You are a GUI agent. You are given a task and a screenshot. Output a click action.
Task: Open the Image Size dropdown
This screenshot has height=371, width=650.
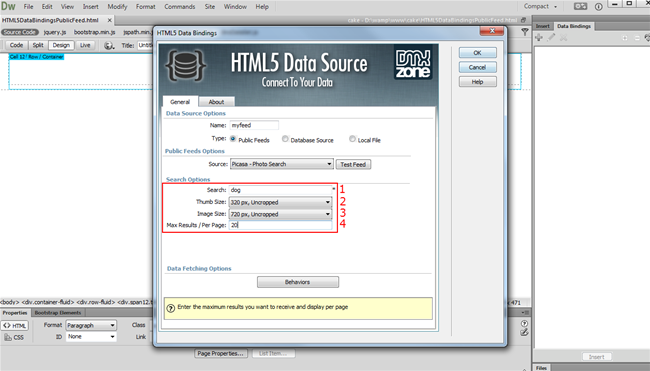[x=281, y=214]
